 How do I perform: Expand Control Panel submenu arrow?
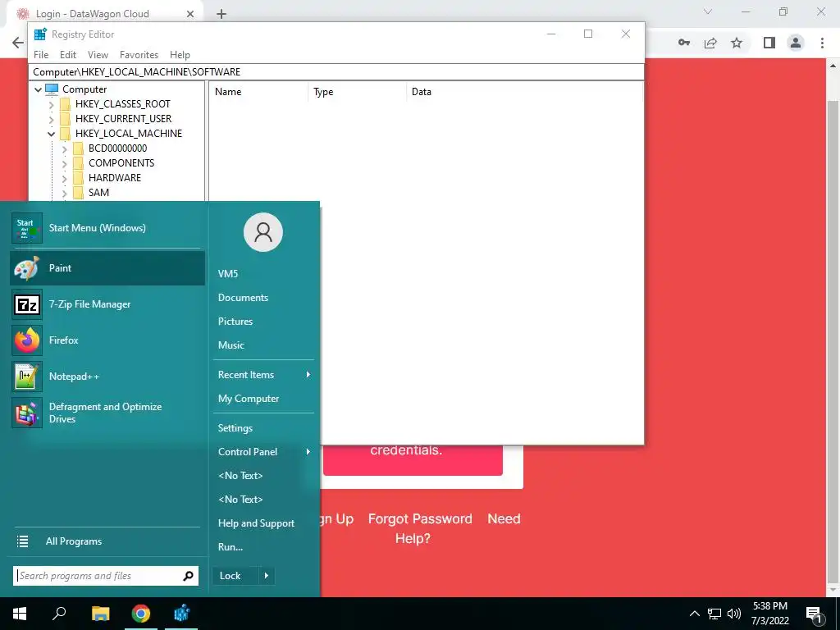(308, 452)
